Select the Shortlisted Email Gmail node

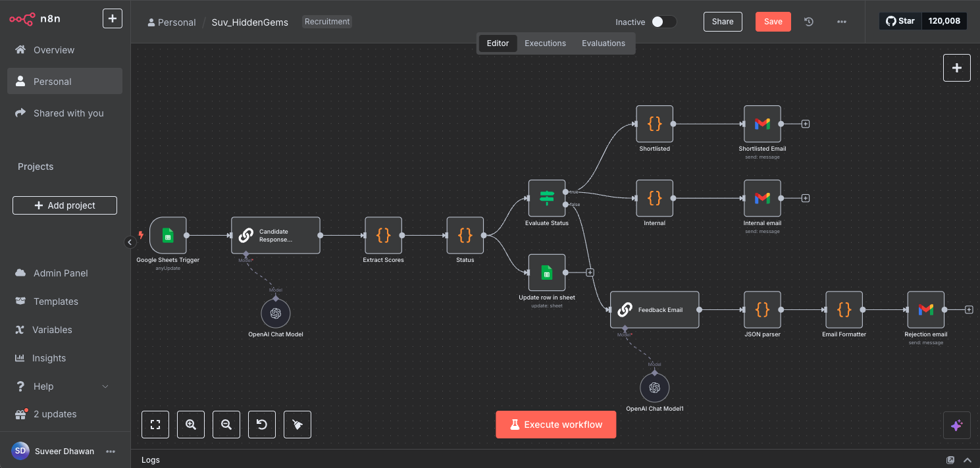[762, 124]
